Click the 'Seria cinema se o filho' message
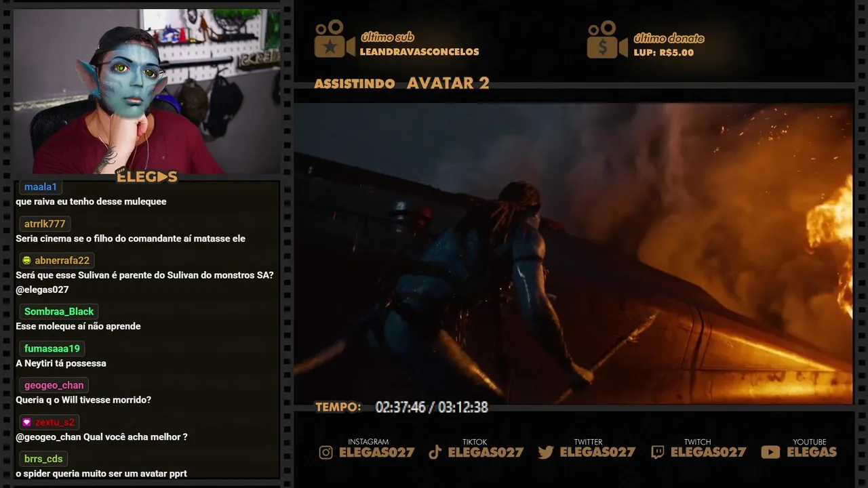868x488 pixels. [x=130, y=239]
